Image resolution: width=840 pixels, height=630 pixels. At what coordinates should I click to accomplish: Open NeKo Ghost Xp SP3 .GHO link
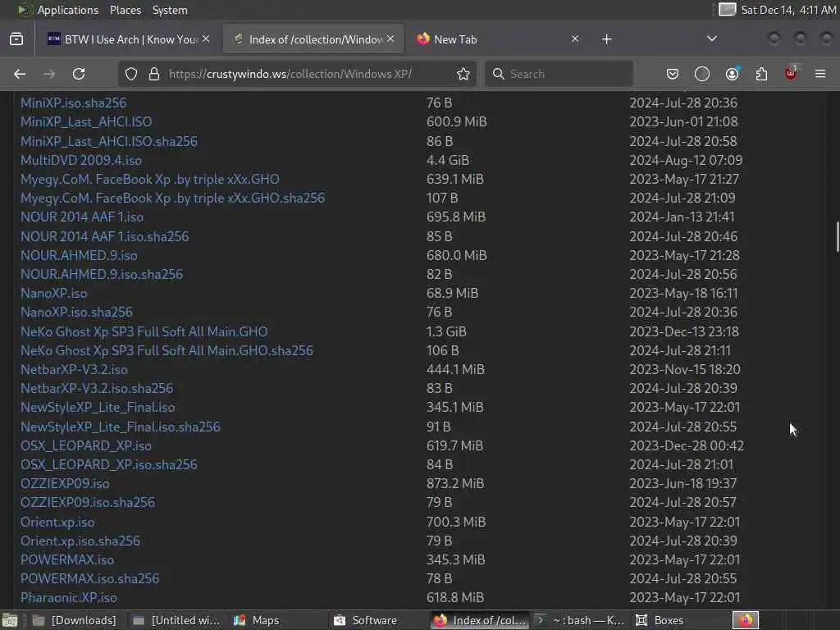144,331
